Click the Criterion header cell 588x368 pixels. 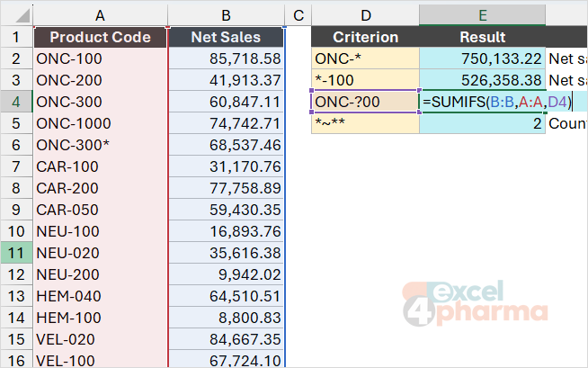[366, 37]
